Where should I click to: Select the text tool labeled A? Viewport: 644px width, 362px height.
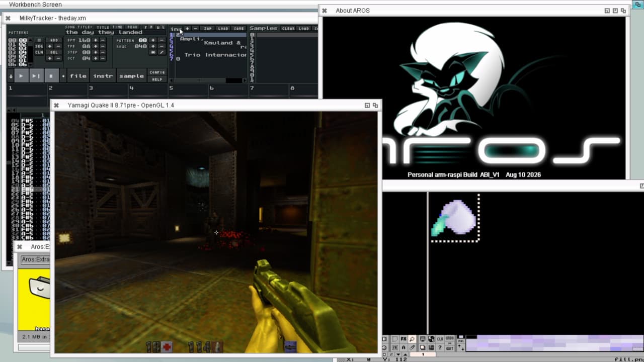[404, 347]
